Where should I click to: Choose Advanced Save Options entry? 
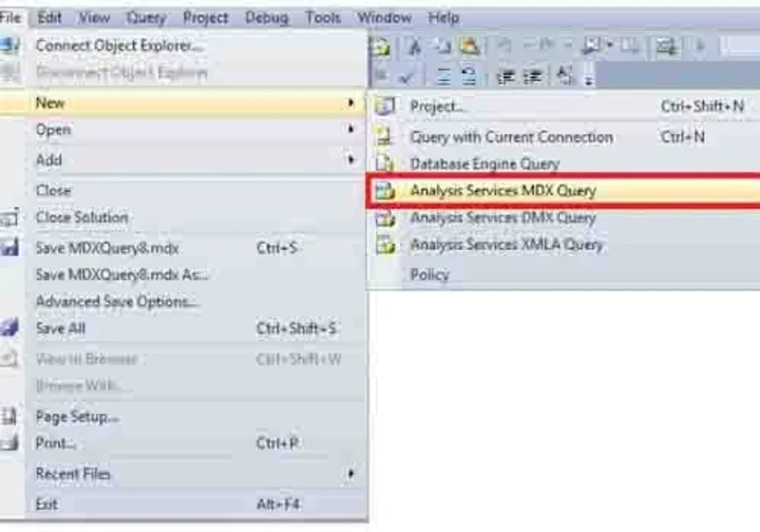118,301
